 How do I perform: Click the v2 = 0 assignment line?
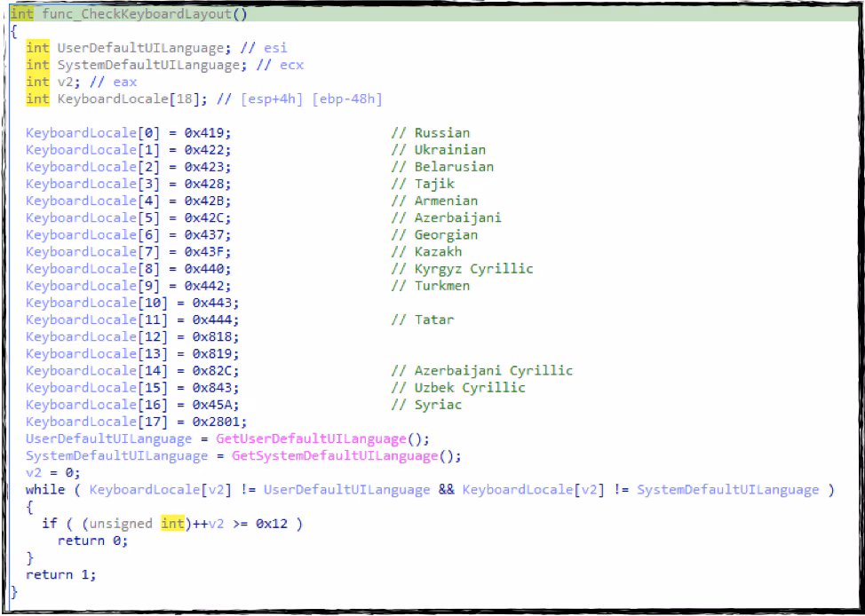(52, 472)
